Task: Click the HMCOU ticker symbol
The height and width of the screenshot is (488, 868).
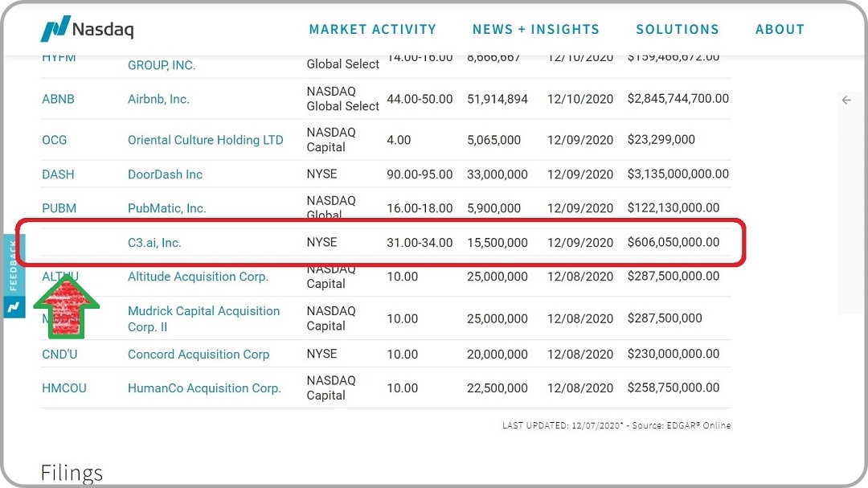Action: point(64,388)
